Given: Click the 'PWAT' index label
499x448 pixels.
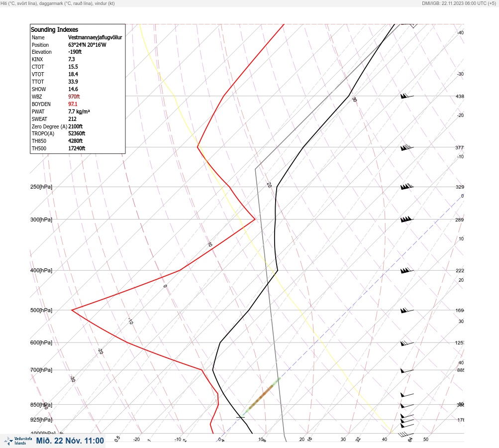Looking at the screenshot, I should 38,112.
